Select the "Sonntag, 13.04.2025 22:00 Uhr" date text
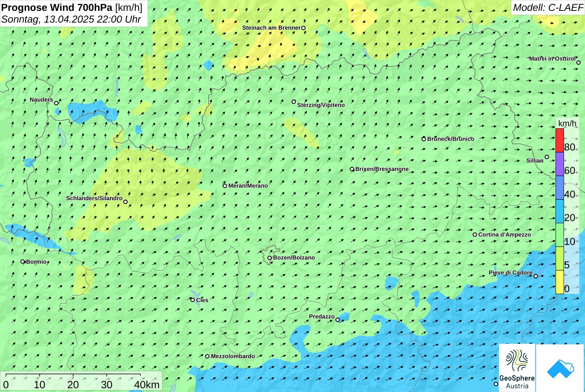585x392 pixels. [x=71, y=19]
